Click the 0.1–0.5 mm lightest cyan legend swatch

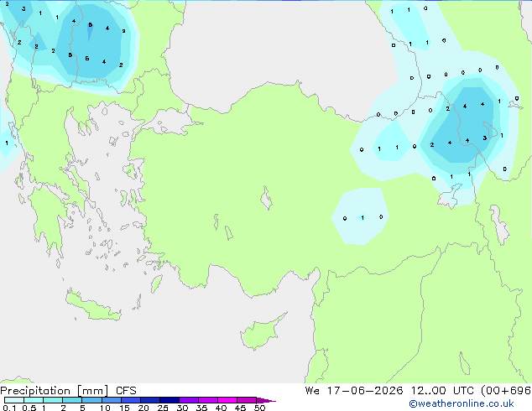click(14, 400)
